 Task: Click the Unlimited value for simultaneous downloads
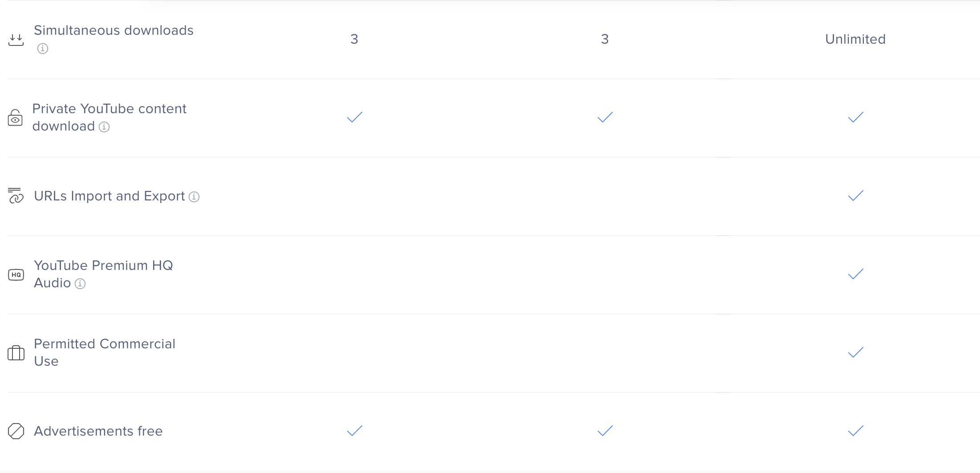click(x=855, y=39)
